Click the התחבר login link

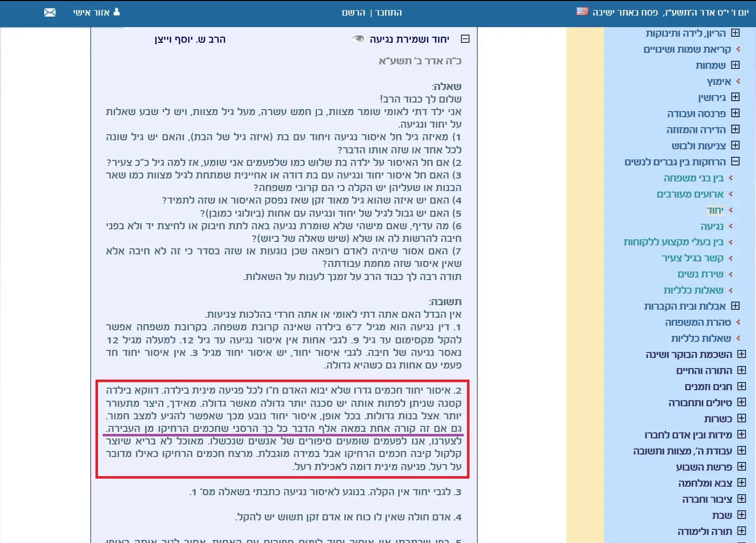[x=389, y=13]
